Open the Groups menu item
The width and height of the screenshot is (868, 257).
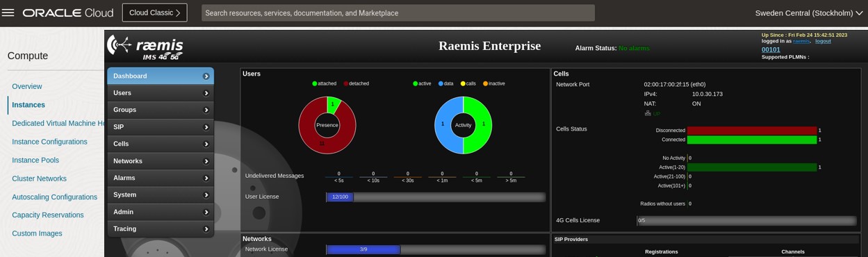tap(161, 110)
